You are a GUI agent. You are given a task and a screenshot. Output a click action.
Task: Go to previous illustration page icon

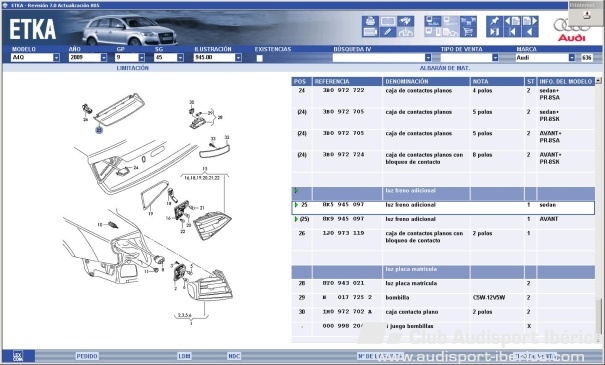point(512,21)
